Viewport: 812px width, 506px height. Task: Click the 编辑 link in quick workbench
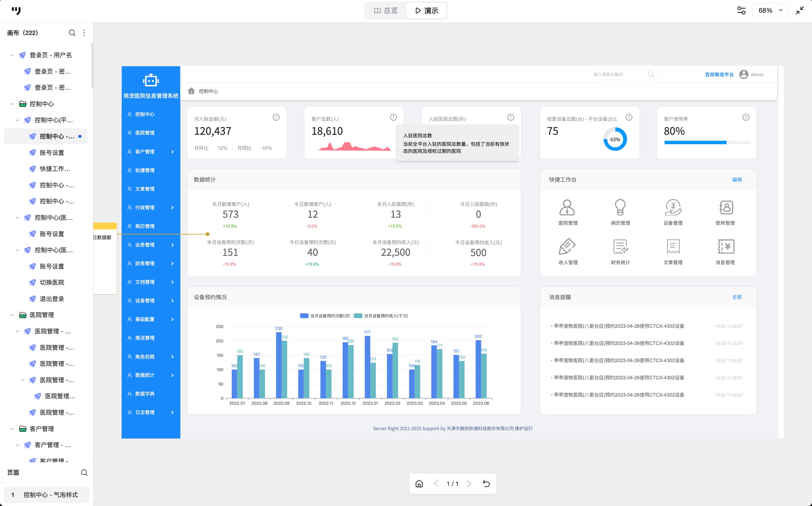[736, 180]
